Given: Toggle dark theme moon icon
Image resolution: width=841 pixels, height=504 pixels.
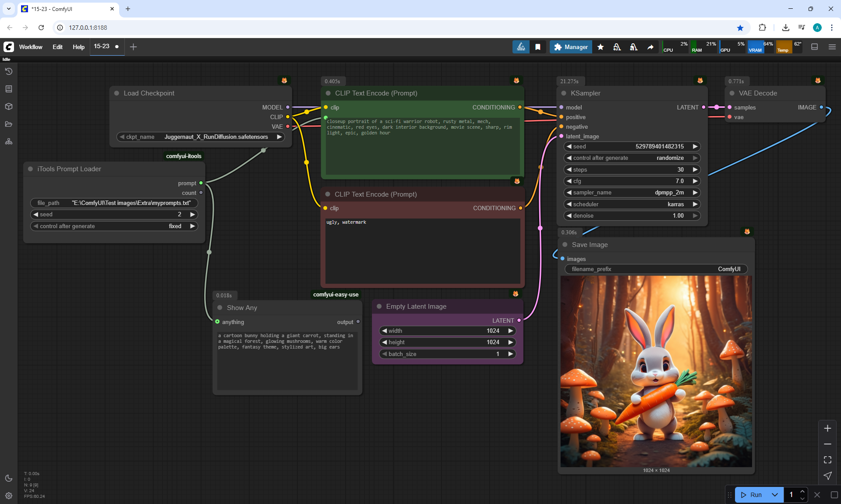Looking at the screenshot, I should [9, 478].
